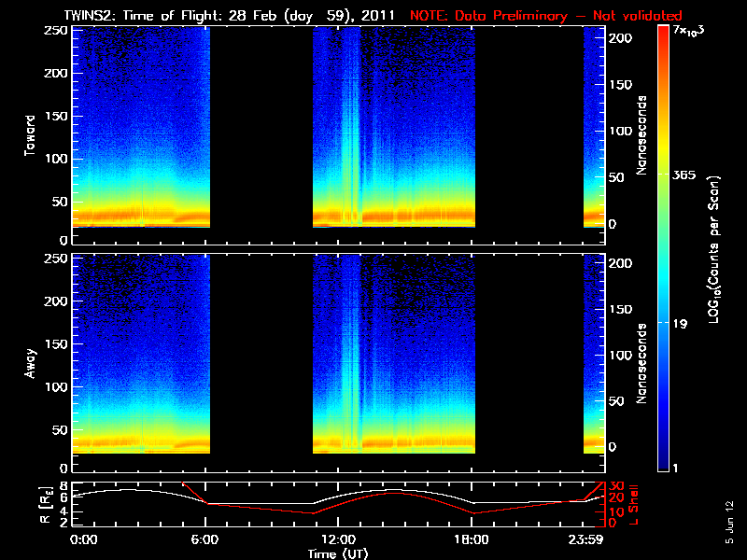
Task: Select the '18:00' time axis tick
Action: point(472,540)
